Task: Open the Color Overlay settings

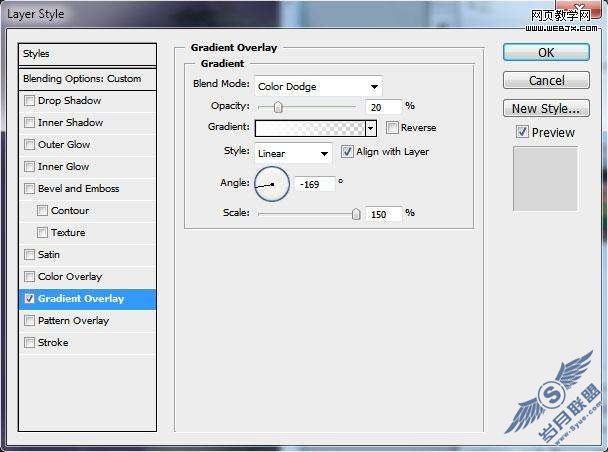Action: (x=70, y=277)
